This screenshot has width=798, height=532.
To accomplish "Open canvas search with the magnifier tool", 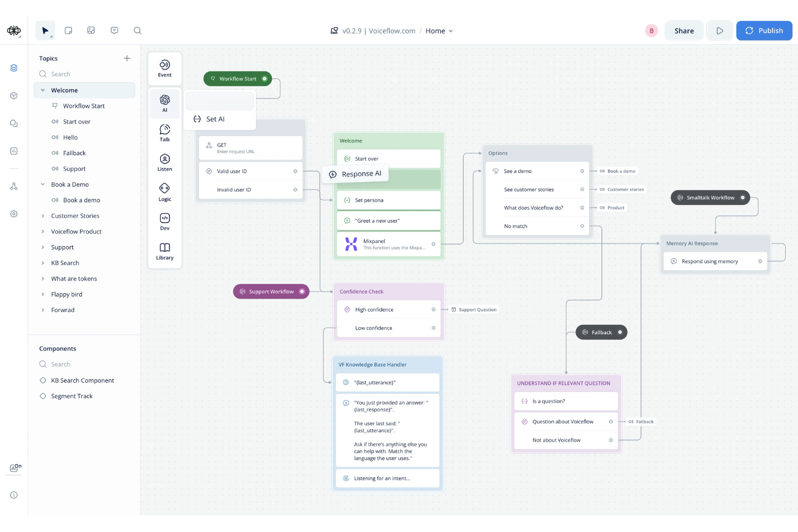I will [137, 30].
